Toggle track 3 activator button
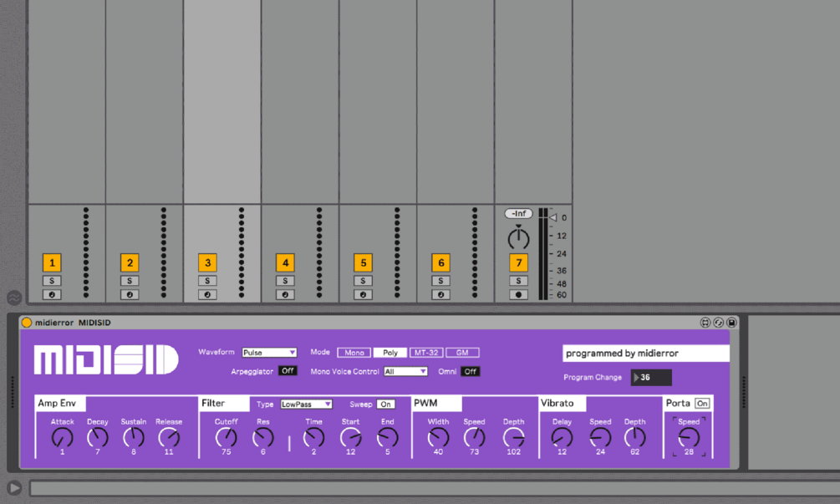Image resolution: width=840 pixels, height=504 pixels. [207, 263]
